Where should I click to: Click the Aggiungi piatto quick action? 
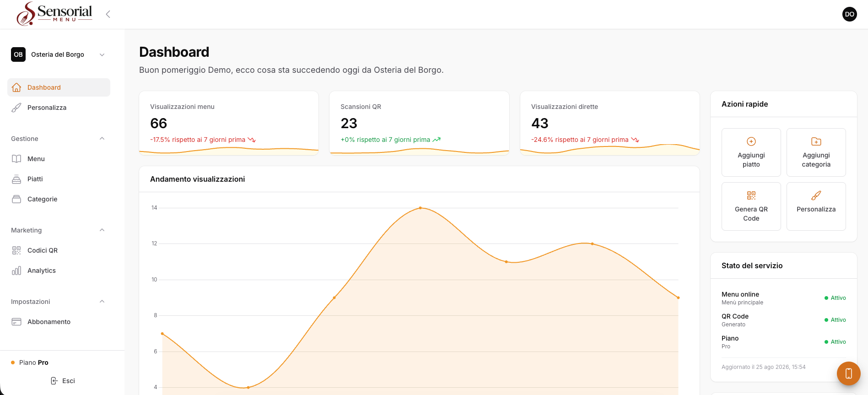click(x=751, y=152)
